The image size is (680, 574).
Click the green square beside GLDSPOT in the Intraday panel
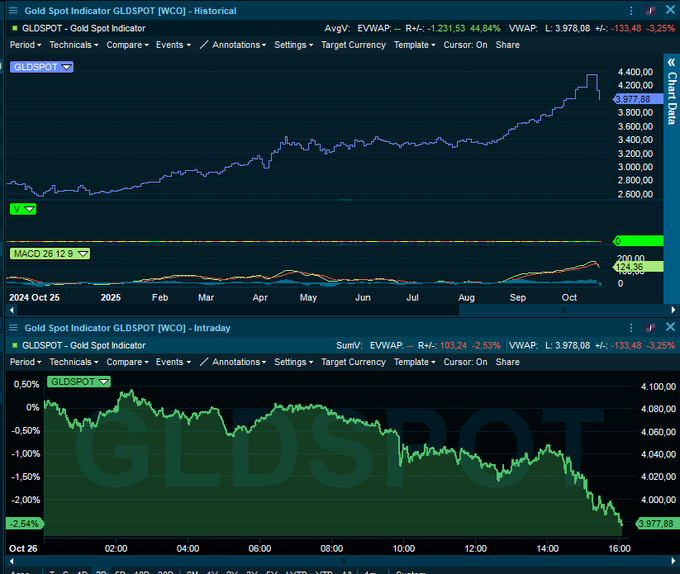click(x=15, y=345)
